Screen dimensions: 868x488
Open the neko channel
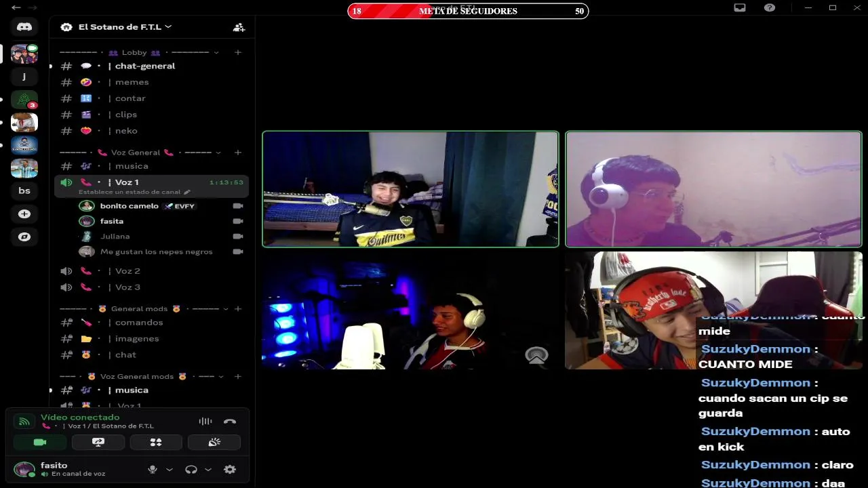point(151,131)
